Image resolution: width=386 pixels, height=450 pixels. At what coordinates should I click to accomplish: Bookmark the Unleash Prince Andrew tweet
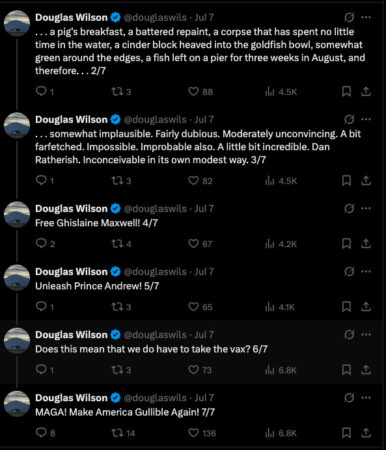[346, 307]
